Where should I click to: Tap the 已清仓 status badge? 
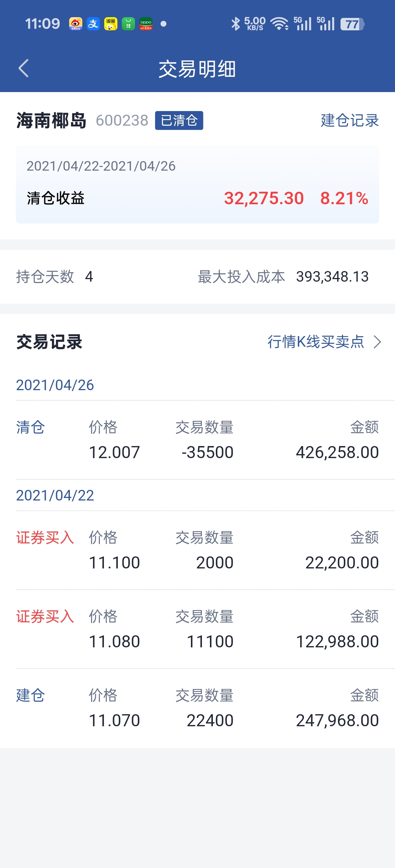click(x=179, y=121)
